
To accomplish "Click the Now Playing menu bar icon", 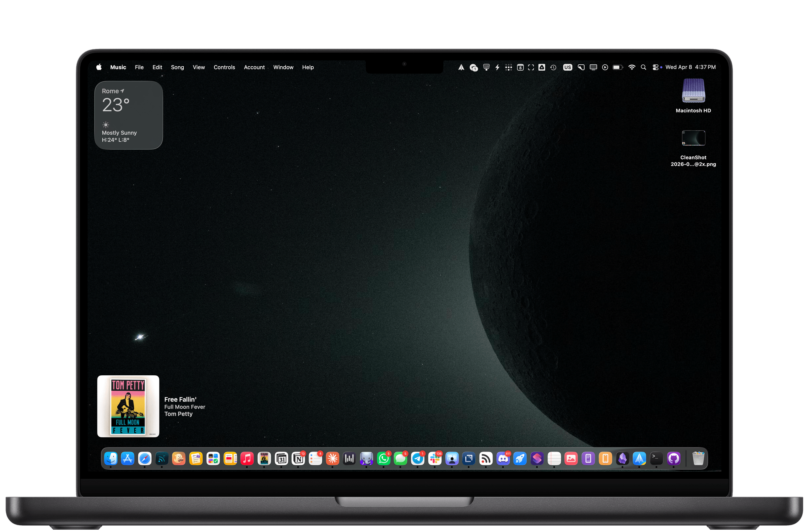I will tap(605, 67).
